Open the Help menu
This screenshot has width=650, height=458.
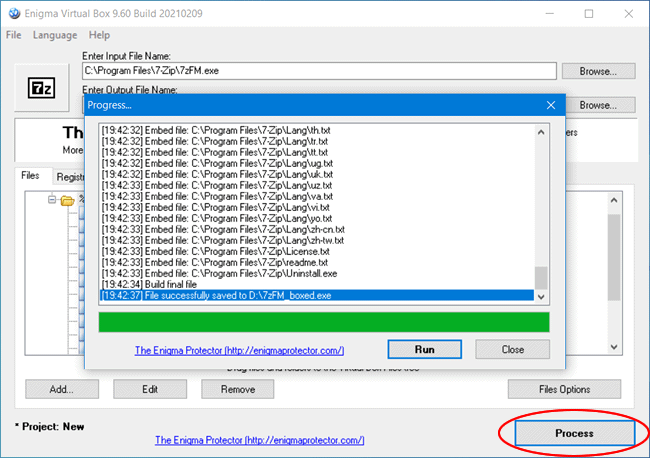click(100, 35)
